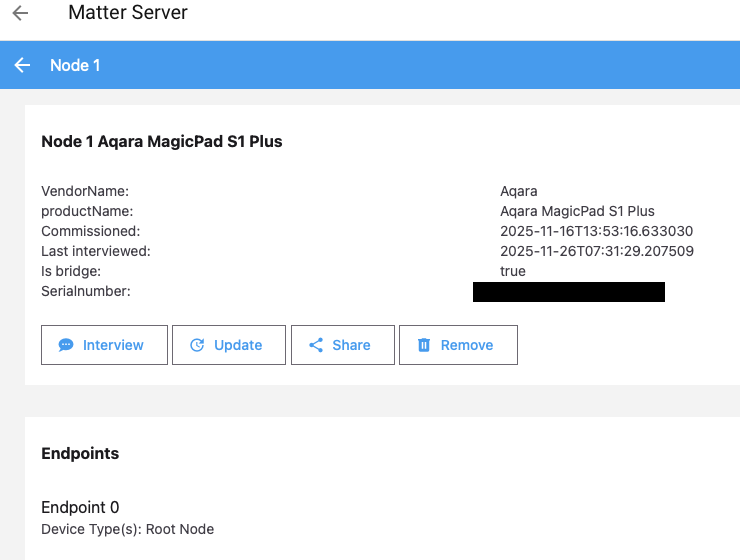Screen dimensions: 740x560
Task: Click the Node 1 Aqara MagicPad S1 Plus heading
Action: [x=161, y=142]
